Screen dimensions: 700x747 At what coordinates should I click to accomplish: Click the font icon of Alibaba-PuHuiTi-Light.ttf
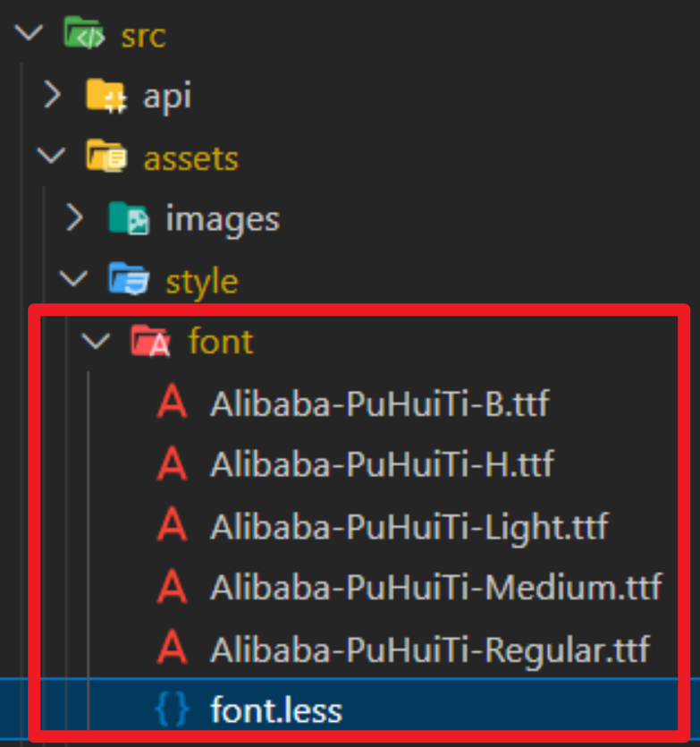(173, 525)
